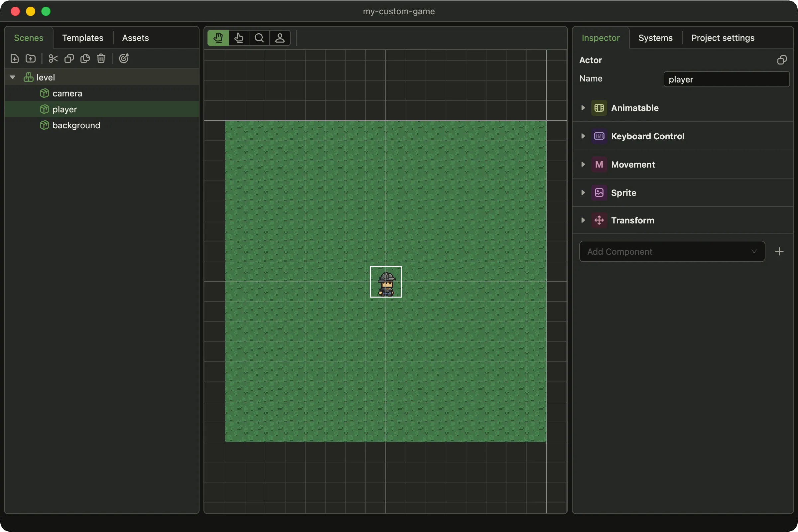This screenshot has height=532, width=798.
Task: Click the Transform label
Action: [632, 220]
